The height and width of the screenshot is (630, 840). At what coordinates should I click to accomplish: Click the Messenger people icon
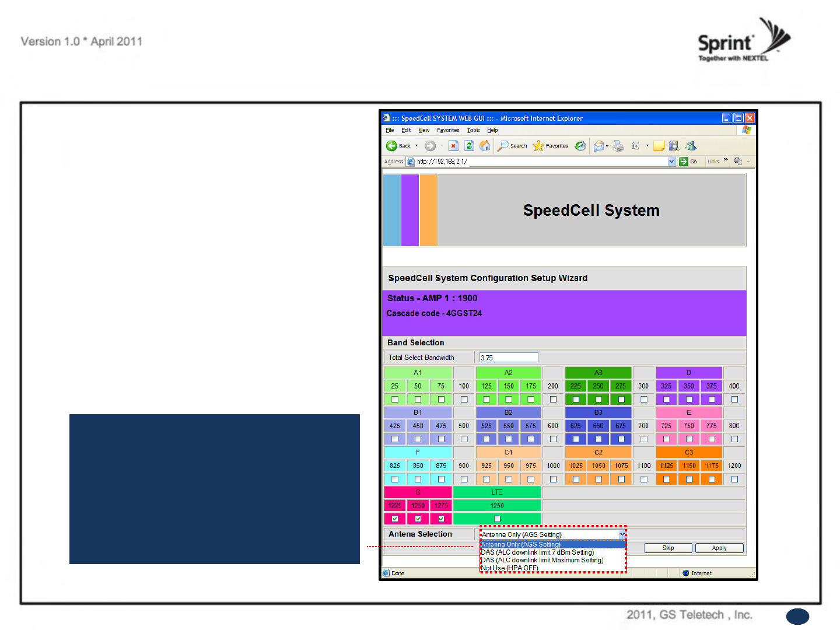point(691,146)
